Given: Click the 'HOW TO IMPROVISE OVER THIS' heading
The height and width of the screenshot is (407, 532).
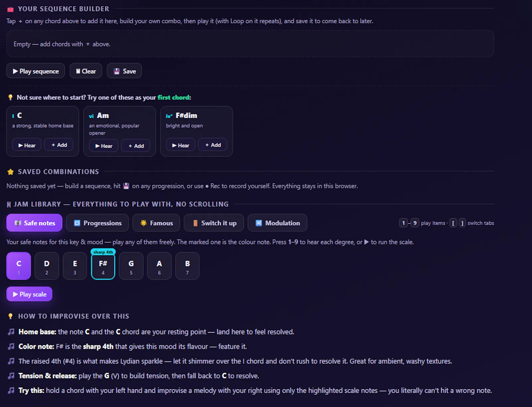Looking at the screenshot, I should pyautogui.click(x=73, y=316).
